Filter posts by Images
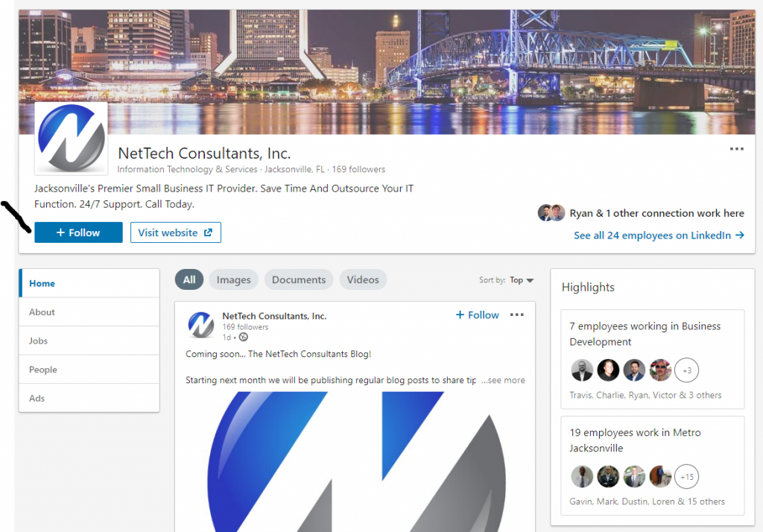763x532 pixels. click(x=233, y=280)
